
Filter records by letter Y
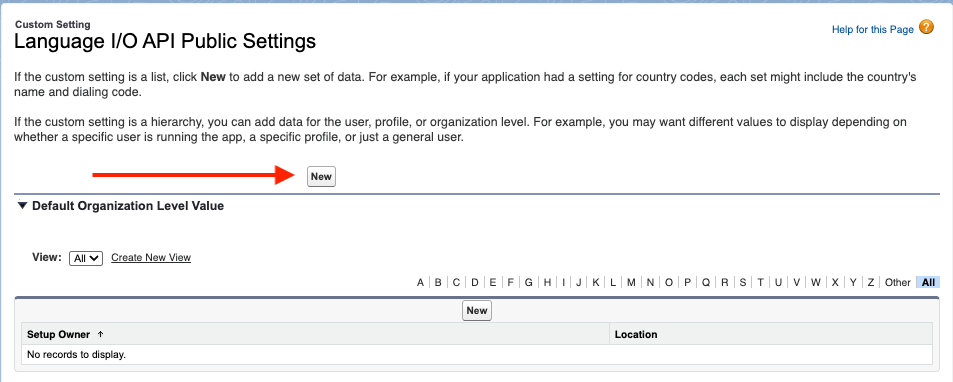pos(853,282)
